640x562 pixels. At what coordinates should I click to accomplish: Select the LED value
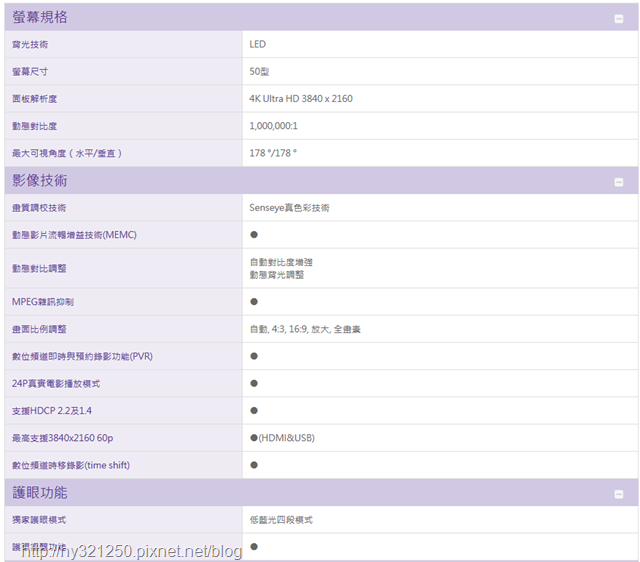pos(258,44)
